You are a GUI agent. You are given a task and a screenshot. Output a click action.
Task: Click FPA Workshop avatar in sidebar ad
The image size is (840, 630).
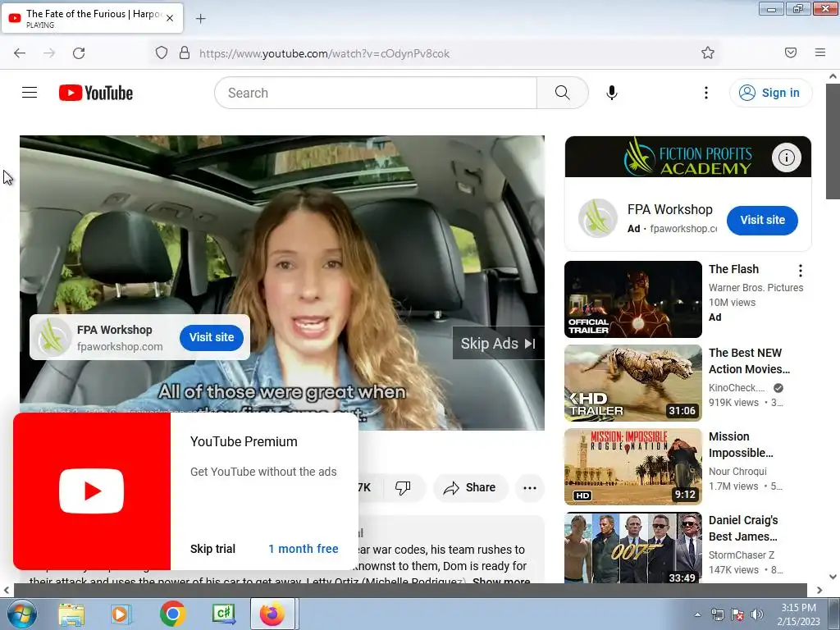[598, 218]
